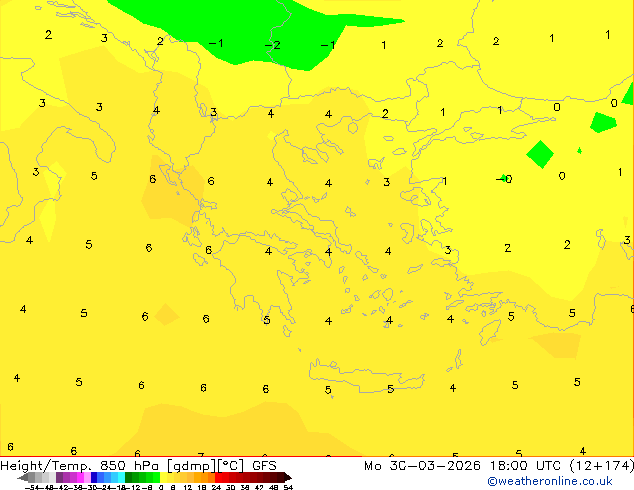
Task: Click the 54 label under the color bar
Action: point(288,487)
